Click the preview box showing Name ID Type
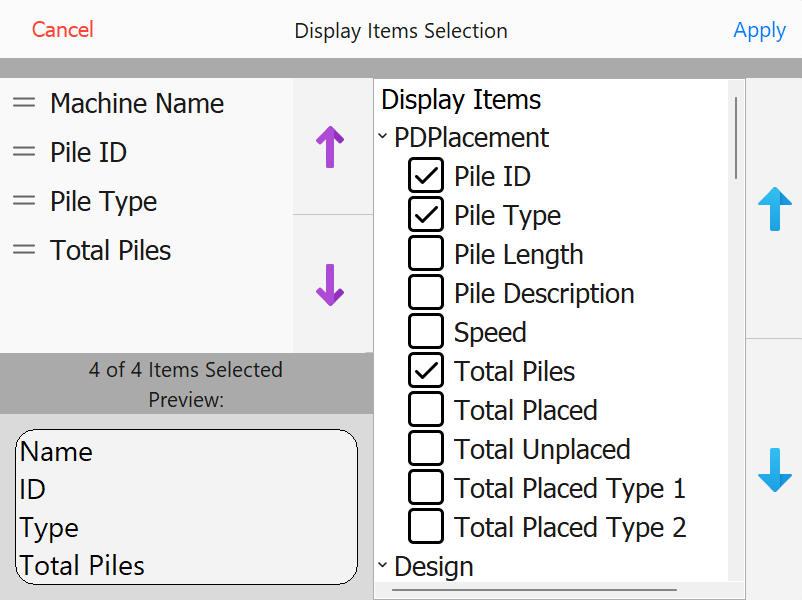 tap(186, 507)
